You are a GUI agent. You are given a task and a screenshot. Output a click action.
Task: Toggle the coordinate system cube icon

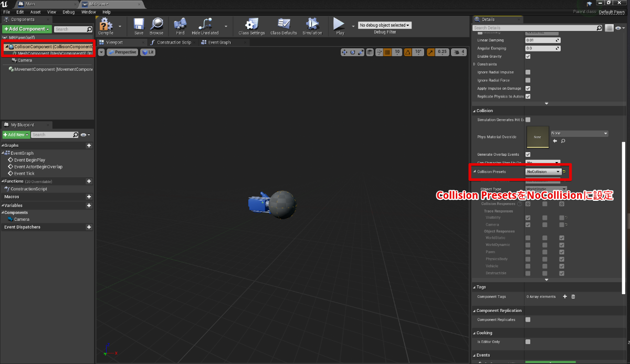370,52
